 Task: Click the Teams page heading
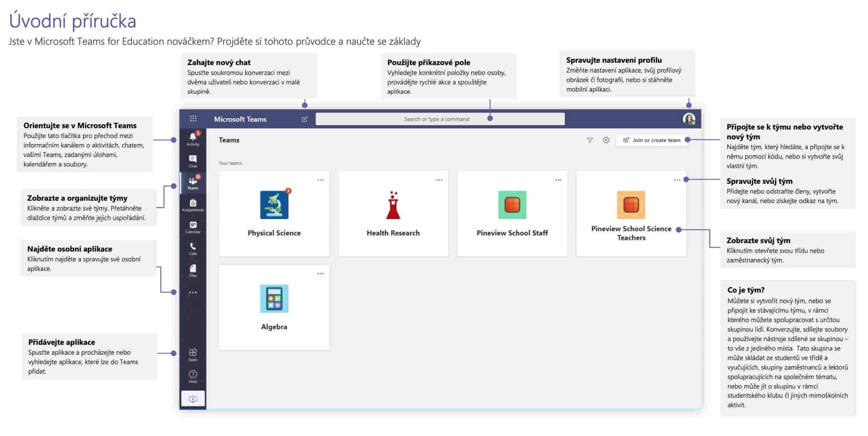point(229,140)
